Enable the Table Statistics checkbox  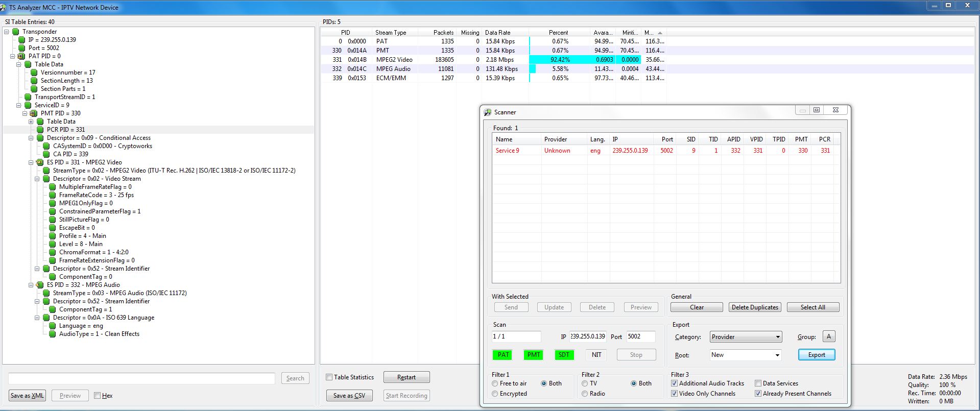pos(329,377)
